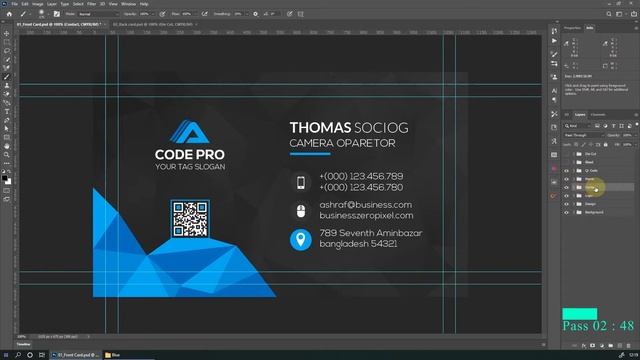640x360 pixels.
Task: Open Brush Settings panel from options bar
Action: (57, 14)
